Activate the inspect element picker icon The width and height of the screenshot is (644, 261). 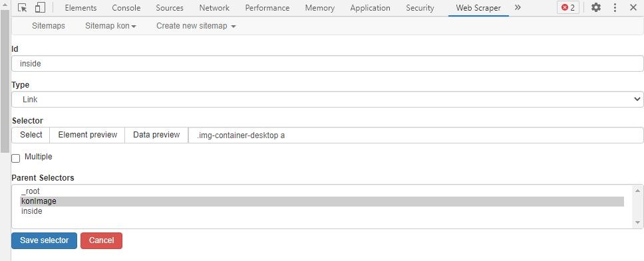(x=22, y=7)
